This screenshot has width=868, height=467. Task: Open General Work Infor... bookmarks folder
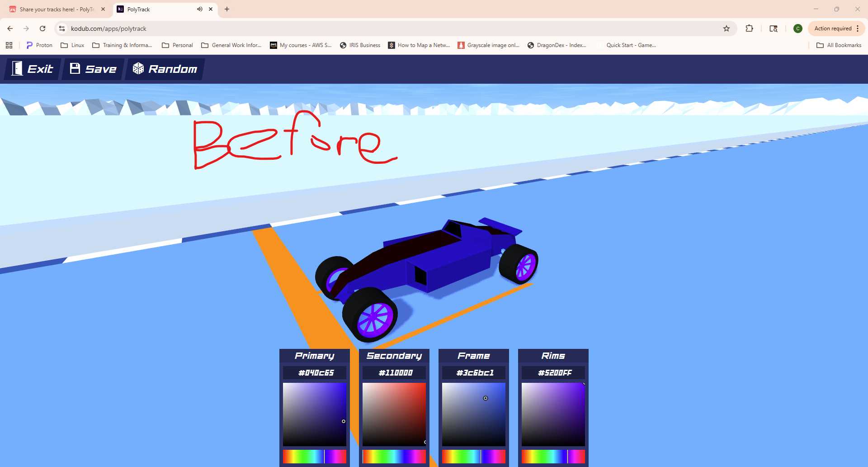[231, 45]
